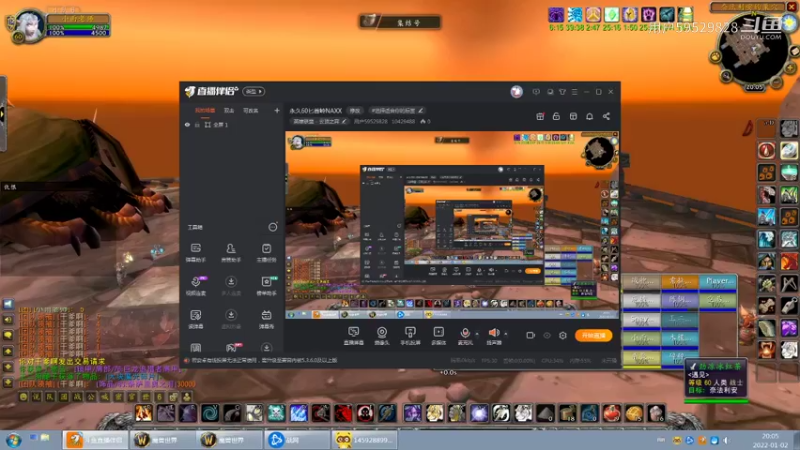Viewport: 800px width, 450px height.
Task: Select room ID 59529828 text
Action: point(370,121)
